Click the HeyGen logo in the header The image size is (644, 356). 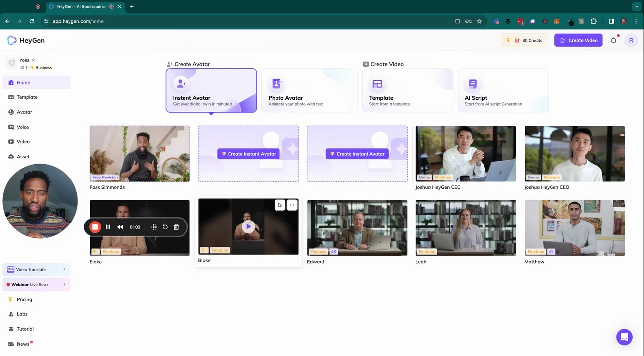click(x=26, y=40)
